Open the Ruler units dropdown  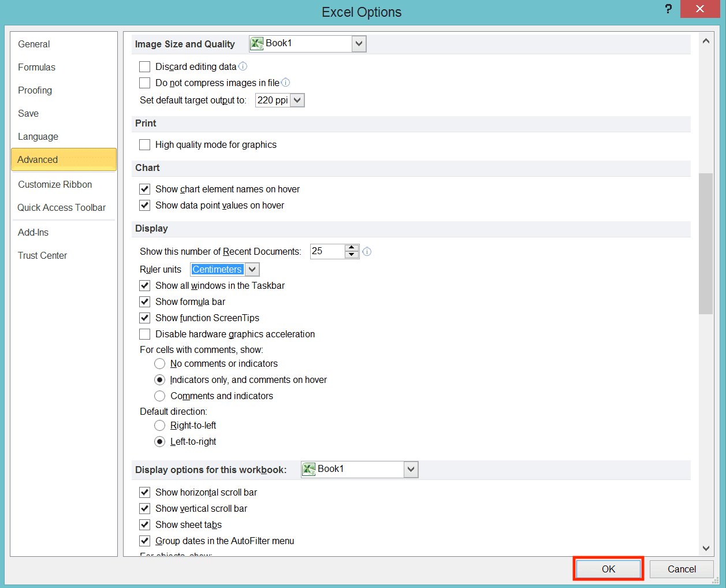point(252,269)
